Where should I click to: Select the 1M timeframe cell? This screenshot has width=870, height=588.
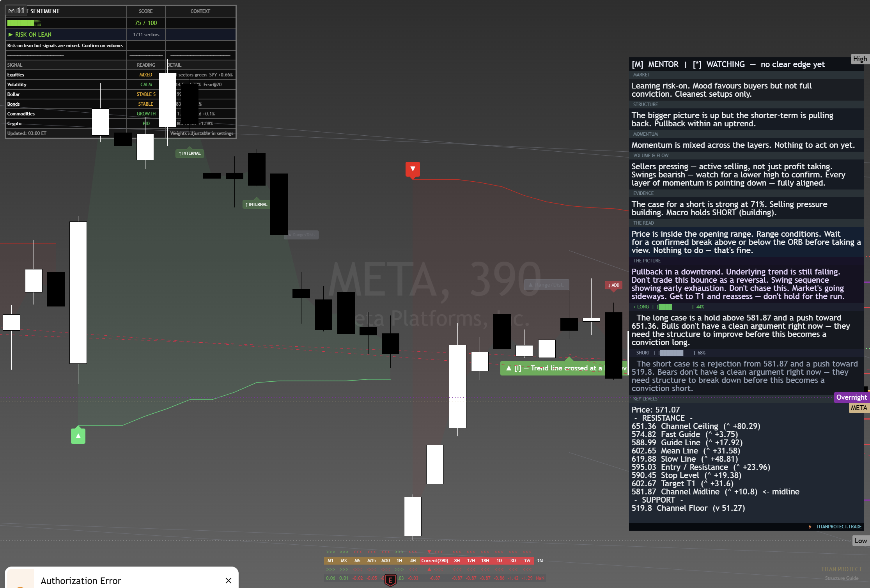pos(540,561)
